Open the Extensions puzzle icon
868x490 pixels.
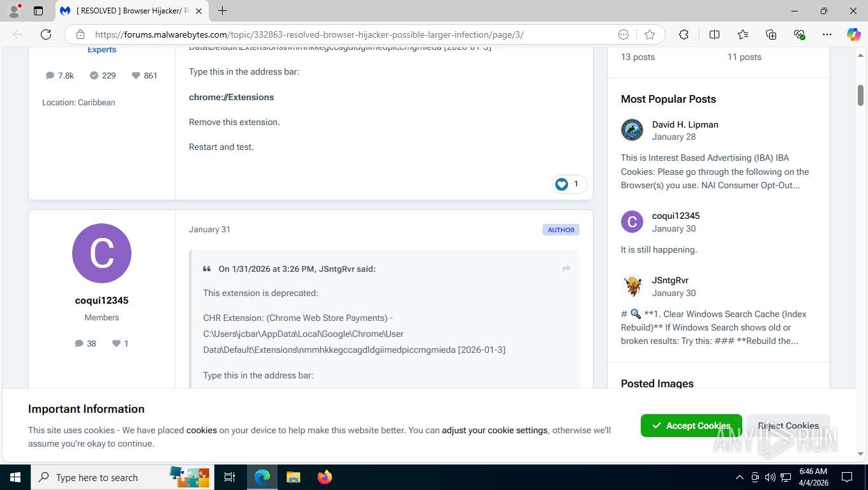[x=684, y=34]
